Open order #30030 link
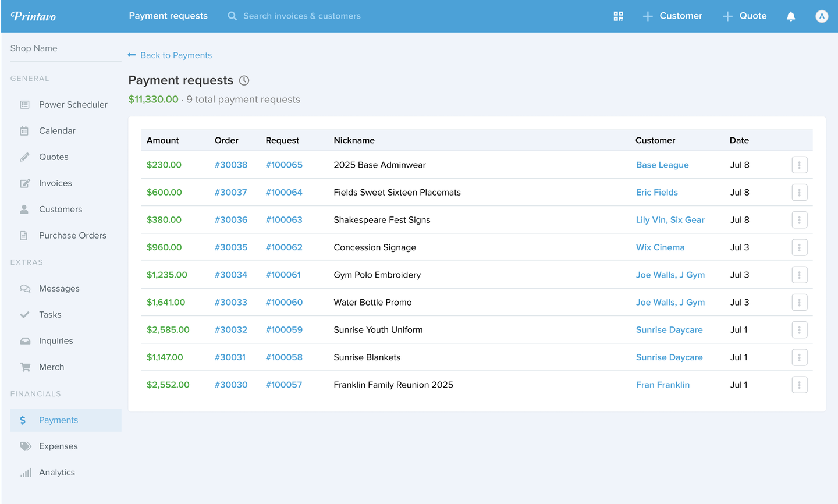 (x=231, y=385)
